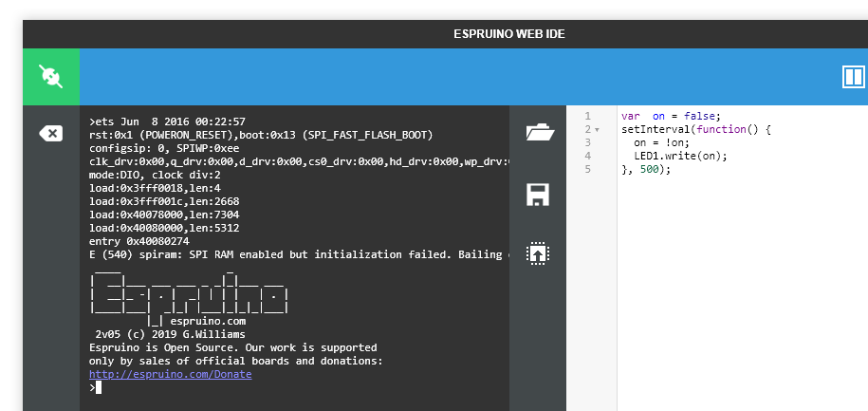The width and height of the screenshot is (868, 411).
Task: Click the 'setInterval(function() {' code line
Action: [x=696, y=129]
